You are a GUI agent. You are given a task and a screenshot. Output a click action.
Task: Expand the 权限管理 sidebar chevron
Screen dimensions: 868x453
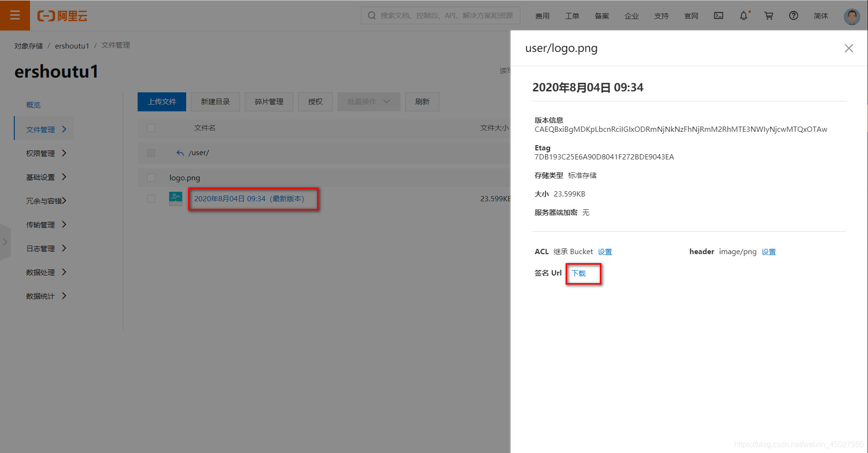(x=64, y=153)
